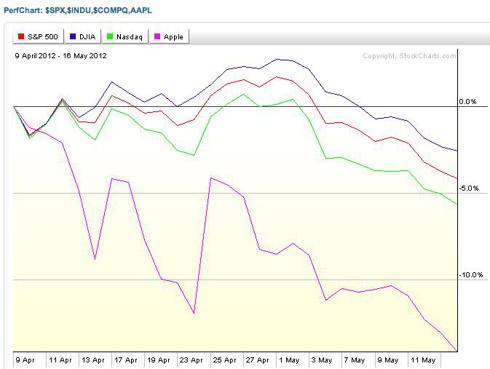Viewport: 490px width, 369px height.
Task: Click the green Nasdaq color square
Action: 110,36
